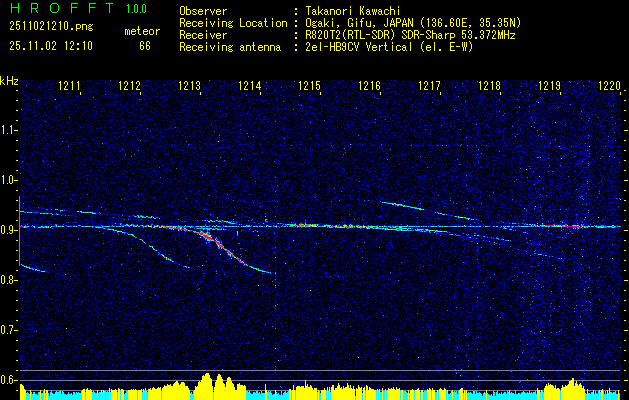Click the 0.8 kHz frequency label
Image resolution: width=629 pixels, height=400 pixels.
point(8,280)
